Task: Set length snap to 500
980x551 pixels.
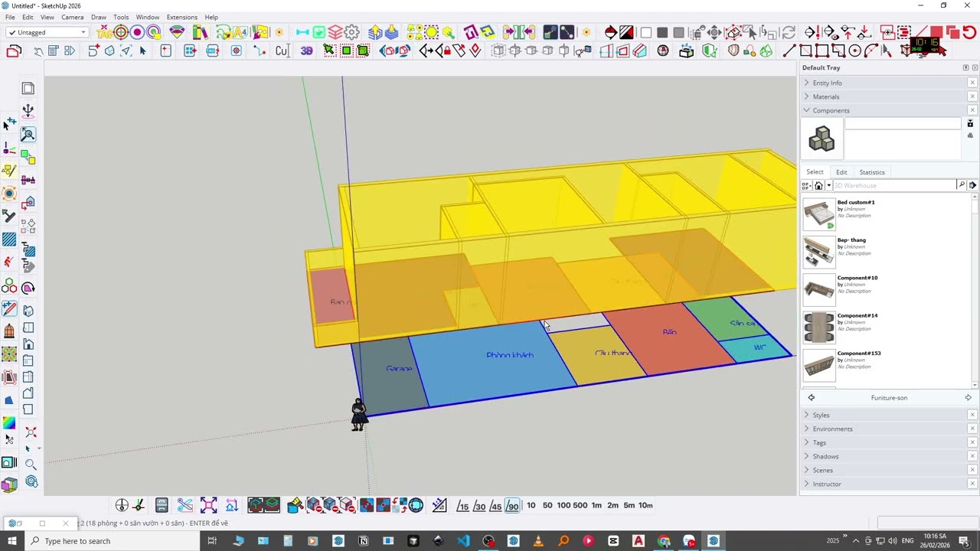Action: coord(580,505)
